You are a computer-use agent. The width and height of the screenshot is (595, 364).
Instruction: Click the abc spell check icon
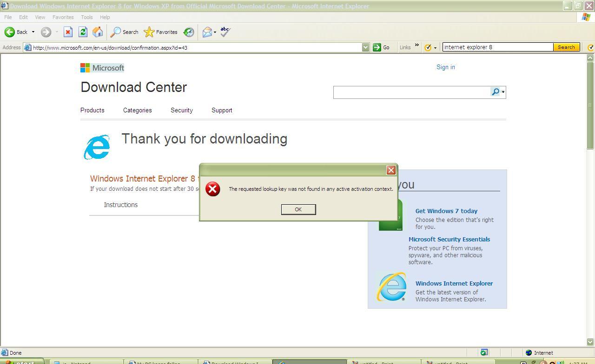[225, 32]
